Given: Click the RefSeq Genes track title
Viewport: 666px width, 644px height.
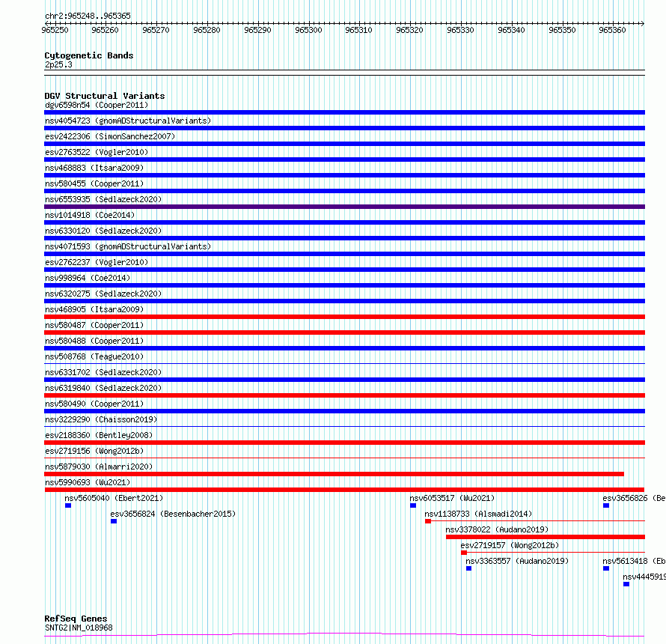Looking at the screenshot, I should tap(76, 619).
